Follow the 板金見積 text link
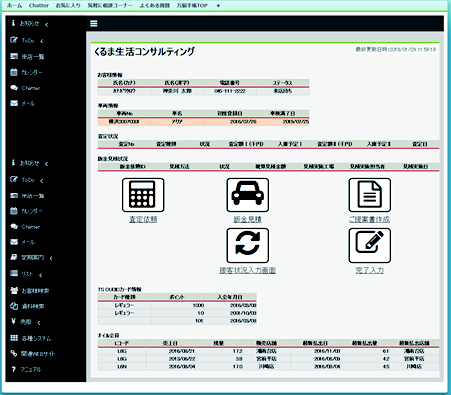This screenshot has height=395, width=451. [248, 219]
